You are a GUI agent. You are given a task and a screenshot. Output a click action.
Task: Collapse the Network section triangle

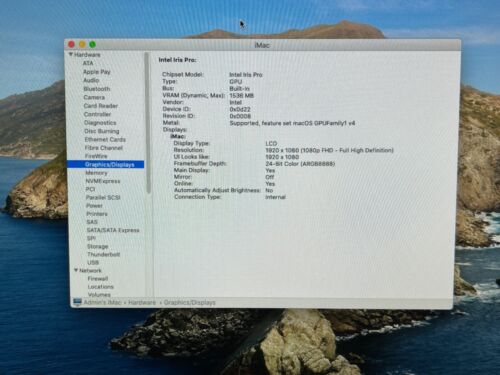(76, 270)
